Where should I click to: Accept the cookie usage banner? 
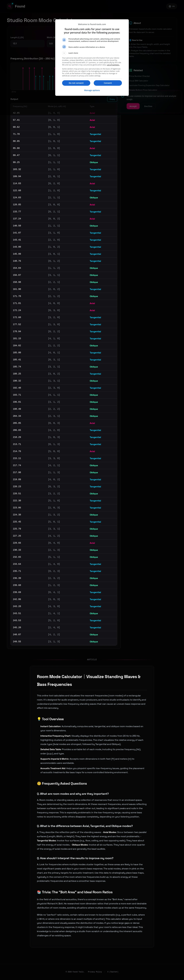pos(133,106)
